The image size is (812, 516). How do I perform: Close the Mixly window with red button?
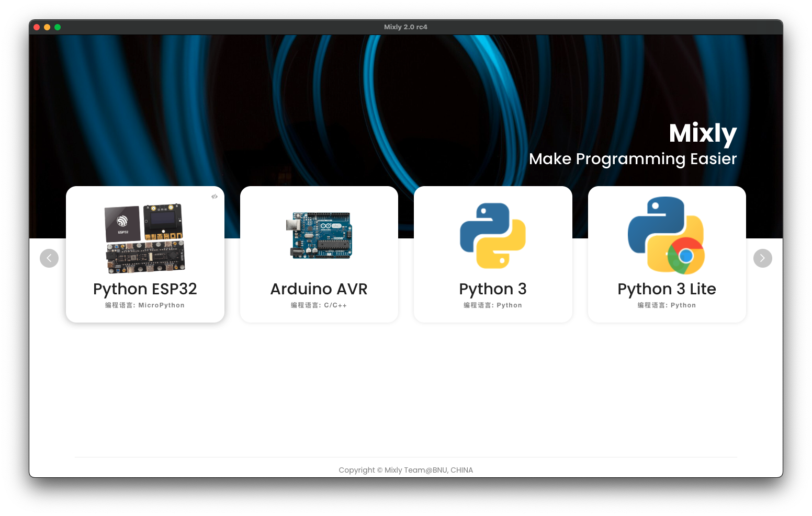(37, 27)
